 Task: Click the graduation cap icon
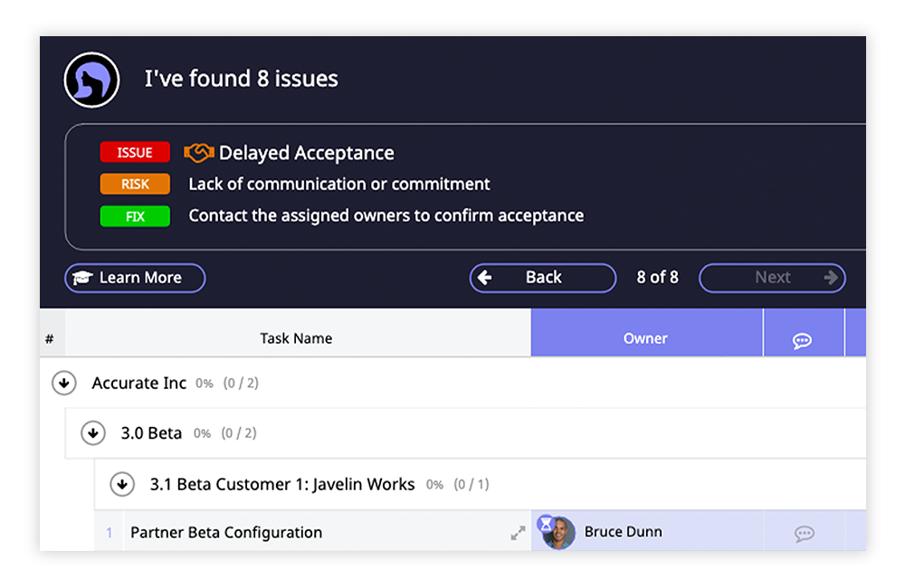click(x=83, y=279)
